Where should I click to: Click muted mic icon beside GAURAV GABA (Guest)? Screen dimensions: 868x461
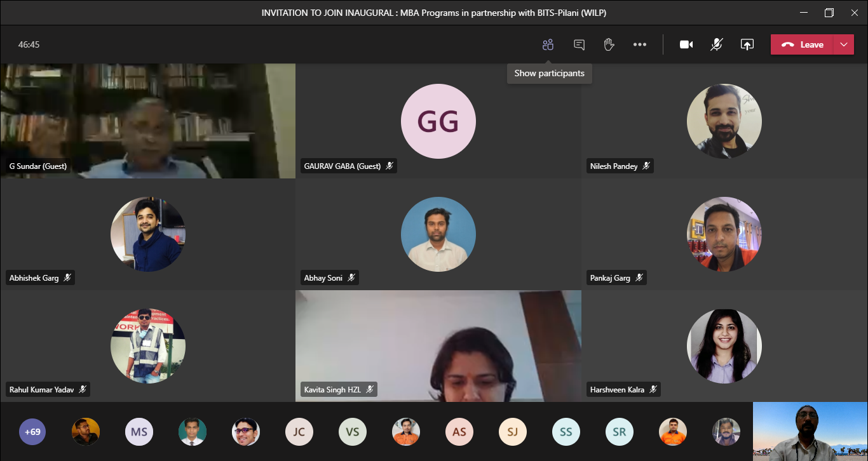(390, 166)
